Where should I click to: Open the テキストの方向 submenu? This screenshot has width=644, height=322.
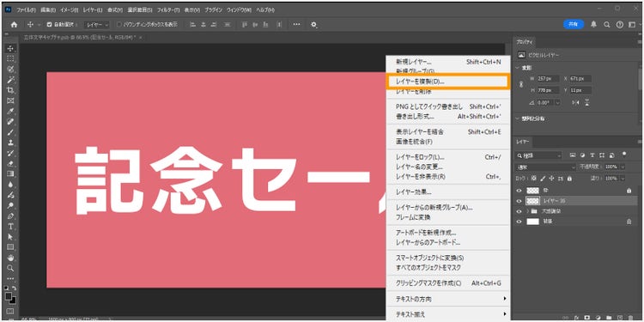(x=447, y=299)
